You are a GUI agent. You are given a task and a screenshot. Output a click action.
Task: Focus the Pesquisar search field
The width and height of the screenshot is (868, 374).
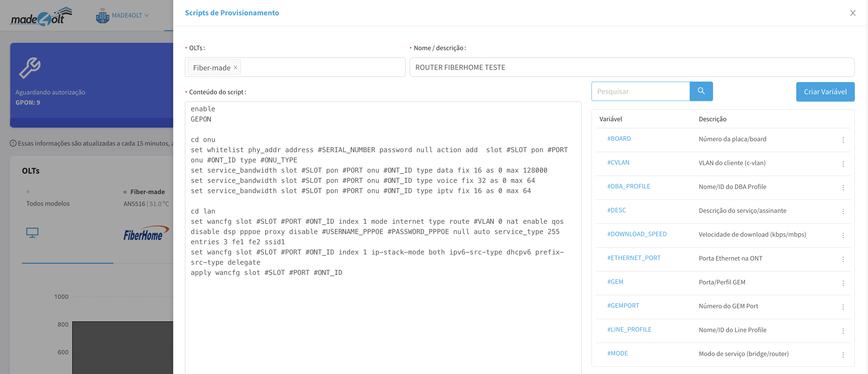coord(640,91)
